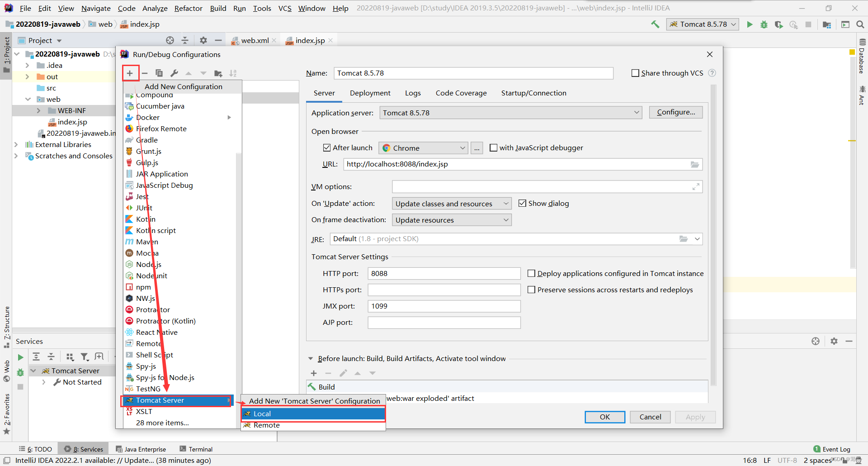Click the dialog's vertical scrollbar
Screen dimensions: 868x466
coord(713,235)
